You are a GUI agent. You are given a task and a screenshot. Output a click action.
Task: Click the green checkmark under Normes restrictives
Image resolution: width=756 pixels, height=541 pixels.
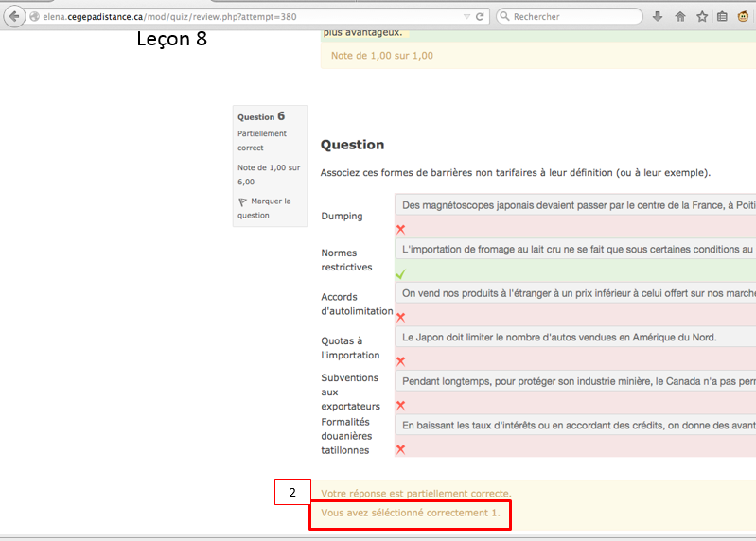click(400, 273)
